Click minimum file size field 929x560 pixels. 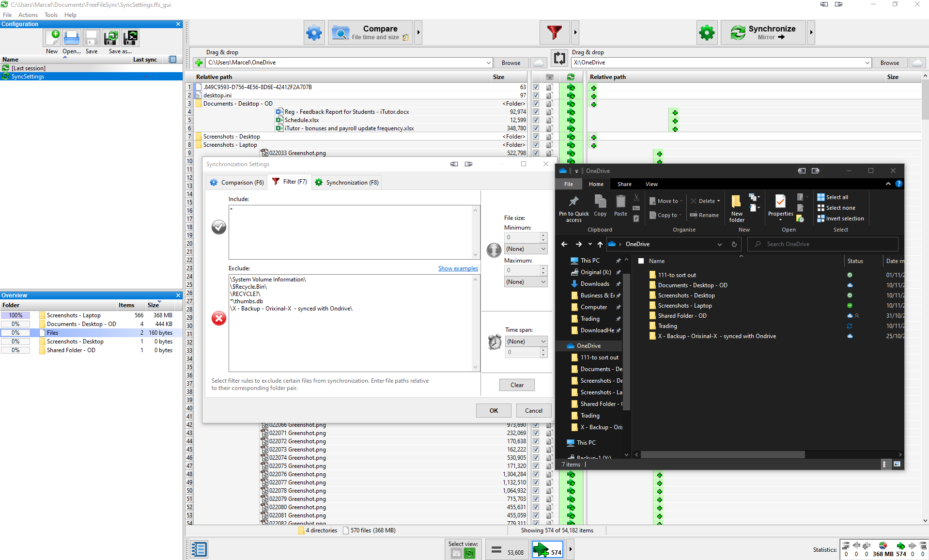pos(522,237)
